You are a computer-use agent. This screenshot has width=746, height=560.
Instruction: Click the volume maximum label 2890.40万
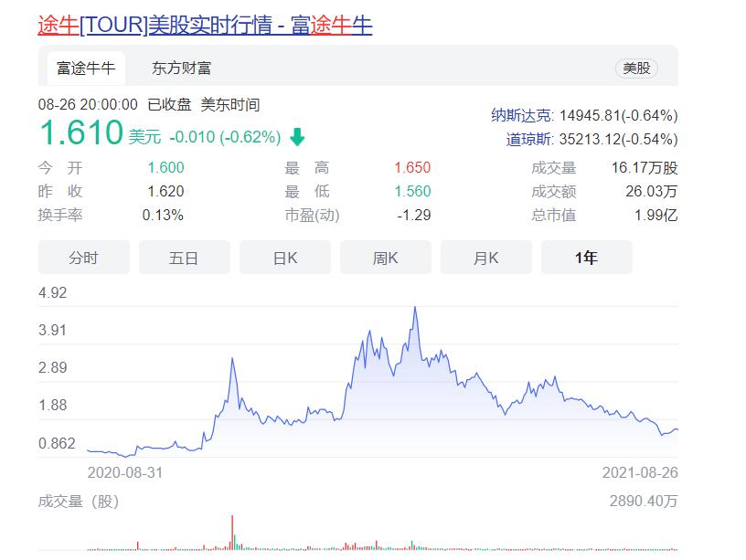pyautogui.click(x=644, y=501)
